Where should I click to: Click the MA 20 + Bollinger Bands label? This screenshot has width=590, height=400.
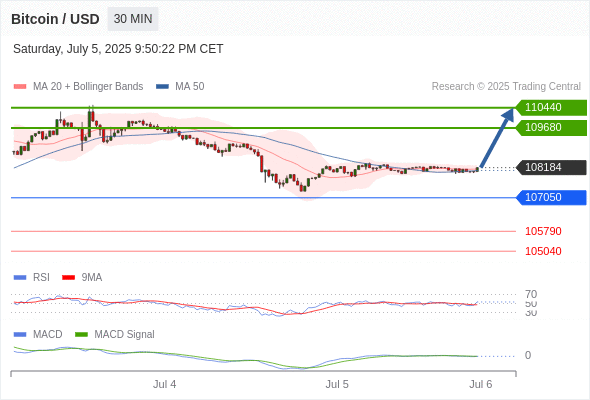point(88,87)
